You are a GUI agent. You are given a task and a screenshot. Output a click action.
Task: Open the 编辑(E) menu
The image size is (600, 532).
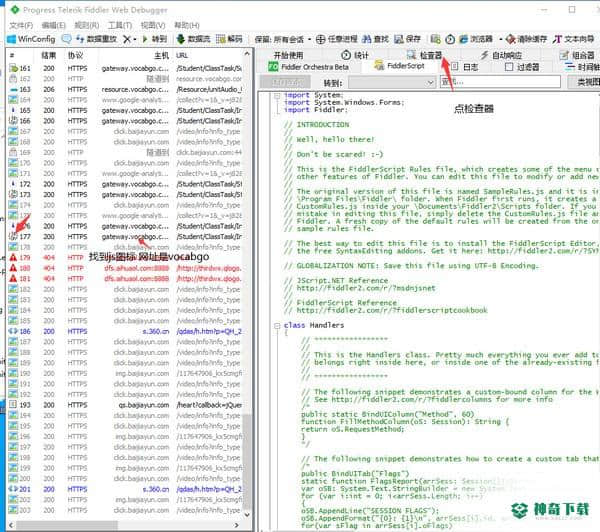tap(53, 25)
